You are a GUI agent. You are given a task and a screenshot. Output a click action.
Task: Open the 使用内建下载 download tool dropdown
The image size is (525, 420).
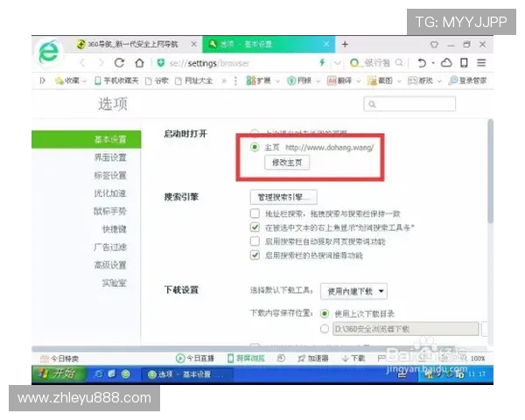point(353,291)
